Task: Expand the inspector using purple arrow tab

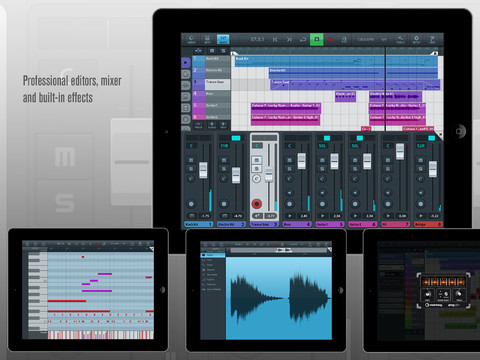Action: click(x=186, y=62)
